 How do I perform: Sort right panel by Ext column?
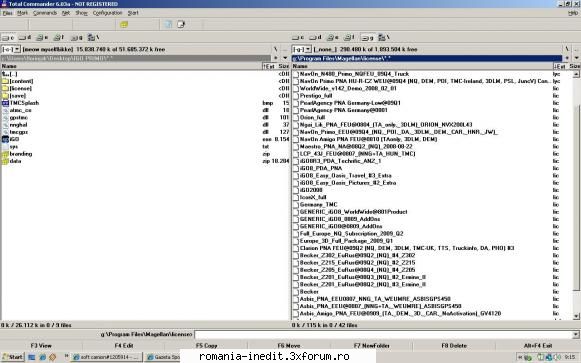560,66
